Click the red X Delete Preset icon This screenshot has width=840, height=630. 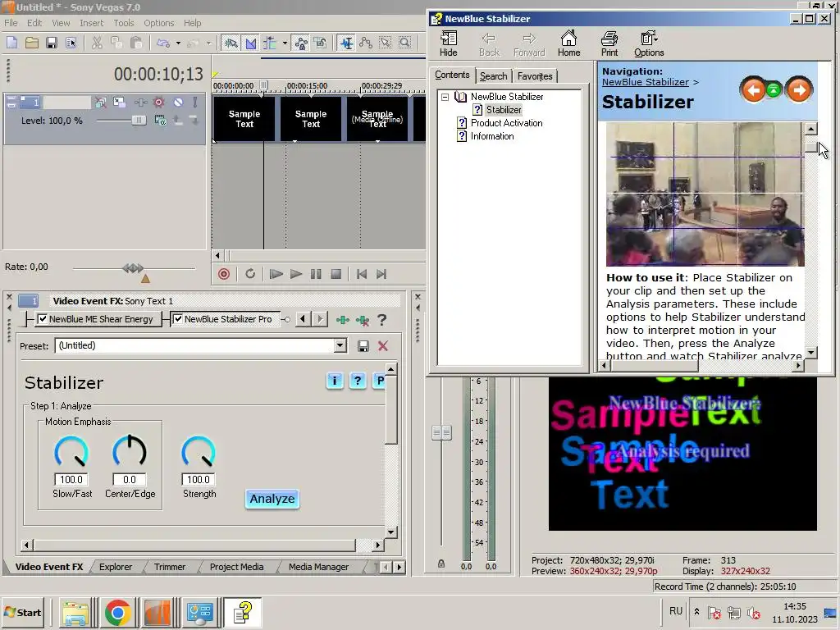(383, 346)
